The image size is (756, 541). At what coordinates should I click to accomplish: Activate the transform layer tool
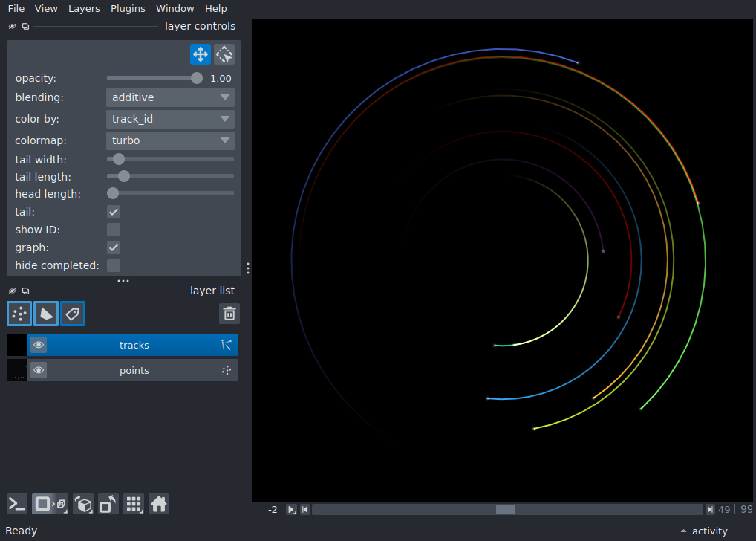[224, 54]
